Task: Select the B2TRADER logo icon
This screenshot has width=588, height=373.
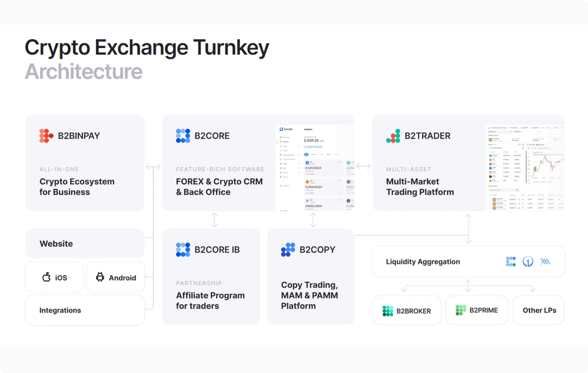Action: (394, 136)
